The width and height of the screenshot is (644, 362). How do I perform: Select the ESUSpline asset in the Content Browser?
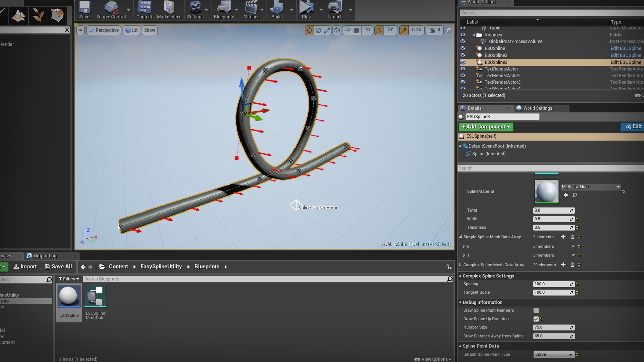(x=69, y=296)
